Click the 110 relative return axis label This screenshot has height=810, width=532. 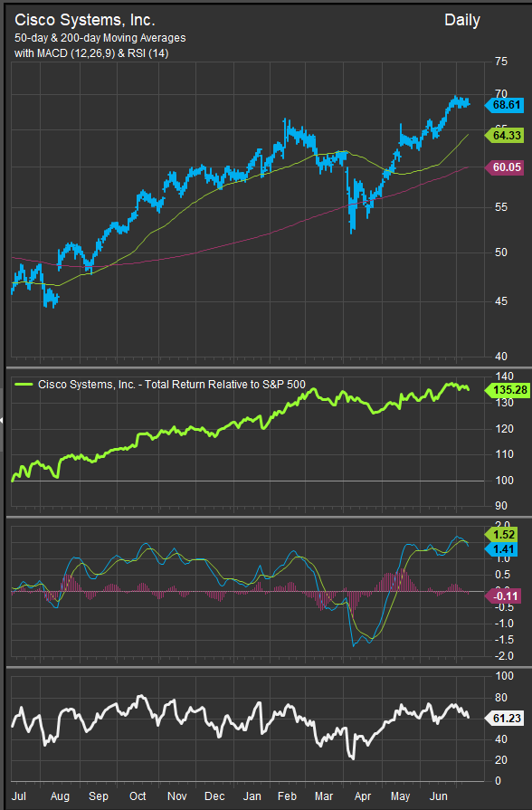[x=504, y=454]
